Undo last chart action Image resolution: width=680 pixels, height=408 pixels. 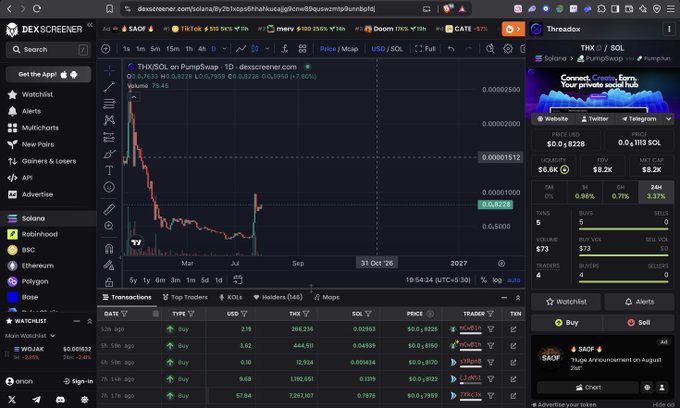[x=451, y=49]
